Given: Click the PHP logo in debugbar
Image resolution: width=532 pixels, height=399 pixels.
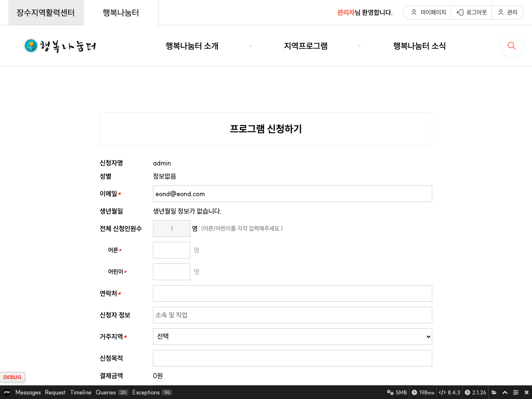Looking at the screenshot, I should [x=7, y=392].
